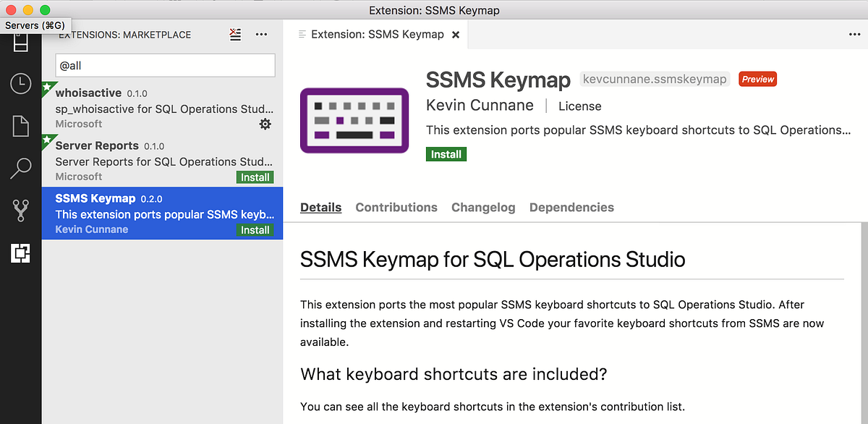Open More Actions in the editor corner
Screen dimensions: 868x424
click(856, 34)
